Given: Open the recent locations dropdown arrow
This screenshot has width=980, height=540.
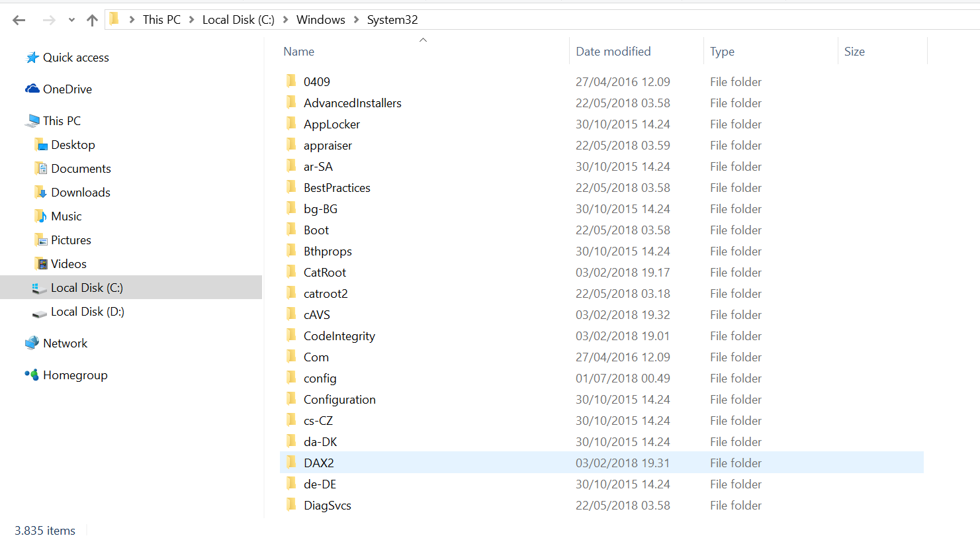Looking at the screenshot, I should 71,21.
